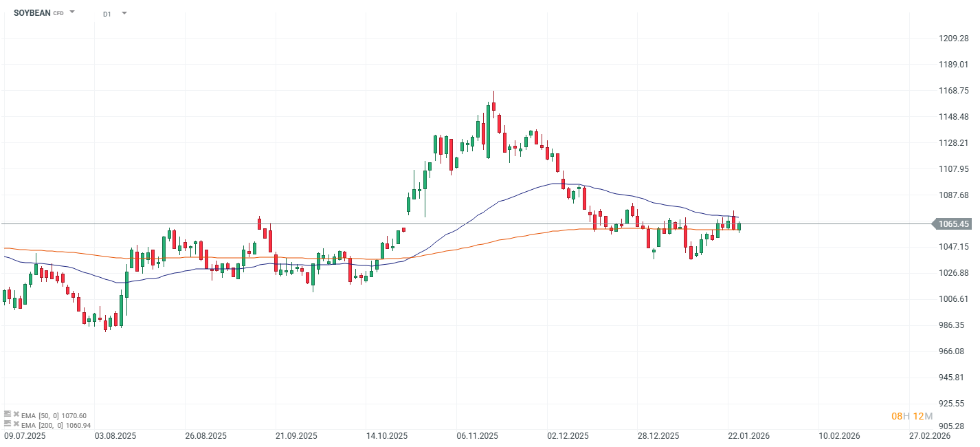Expand the SOYBEAN instrument dropdown arrow

point(72,12)
